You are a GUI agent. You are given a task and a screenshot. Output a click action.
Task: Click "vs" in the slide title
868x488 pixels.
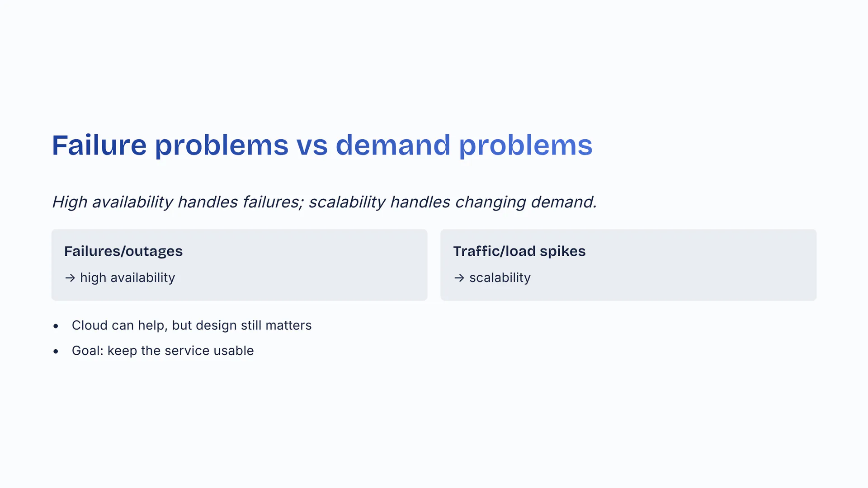coord(312,145)
